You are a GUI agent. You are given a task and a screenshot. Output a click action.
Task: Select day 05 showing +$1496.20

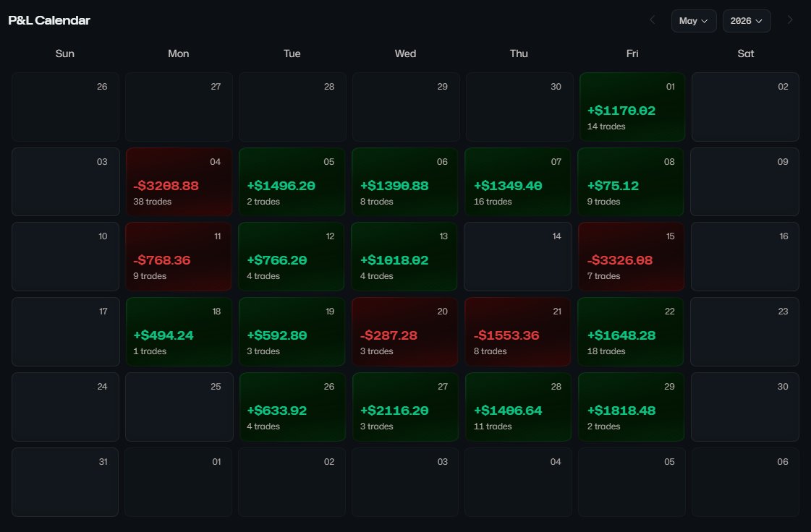pos(292,182)
